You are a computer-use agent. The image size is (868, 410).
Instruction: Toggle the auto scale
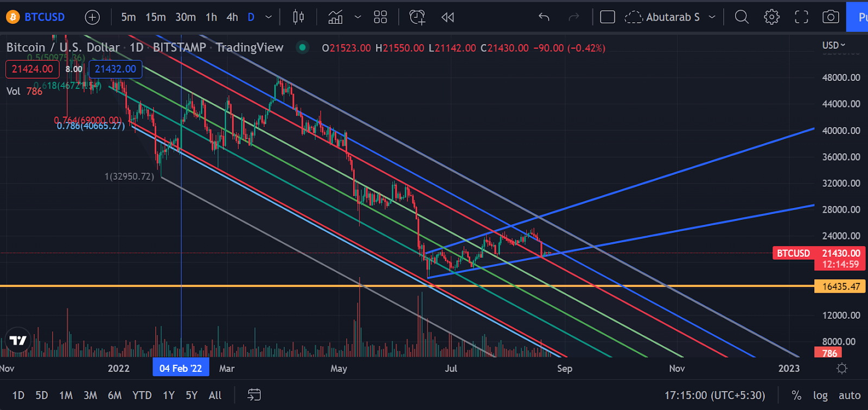tap(850, 395)
